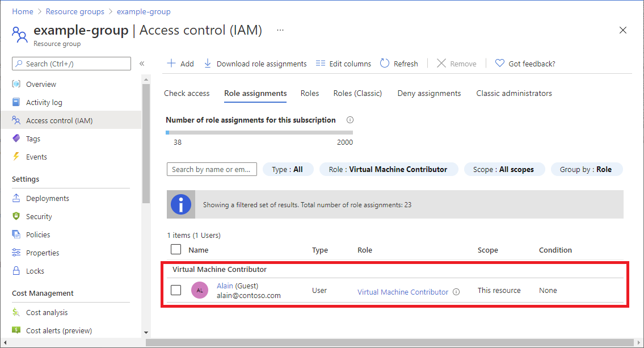Open the Resource groups breadcrumb link
The image size is (644, 348).
tap(75, 11)
